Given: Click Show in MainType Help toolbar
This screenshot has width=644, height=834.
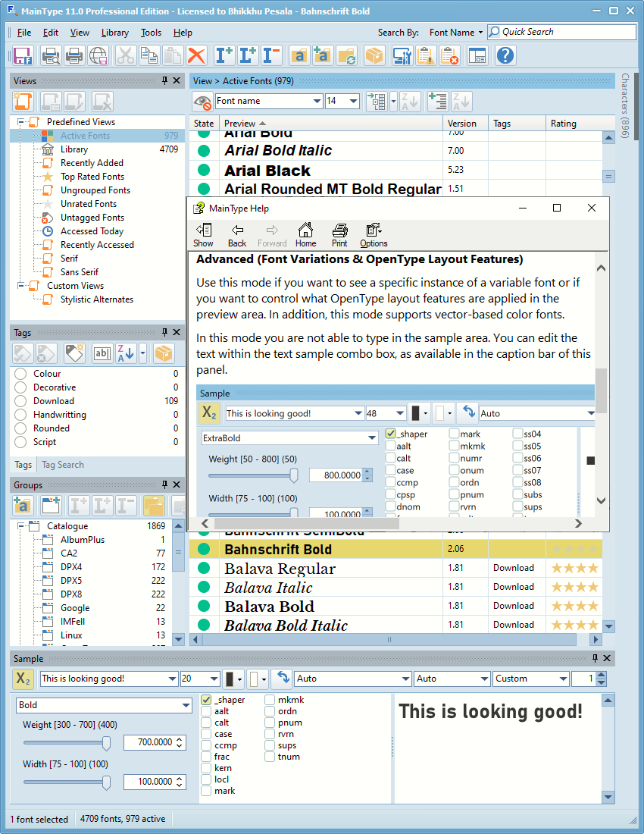Looking at the screenshot, I should [204, 236].
